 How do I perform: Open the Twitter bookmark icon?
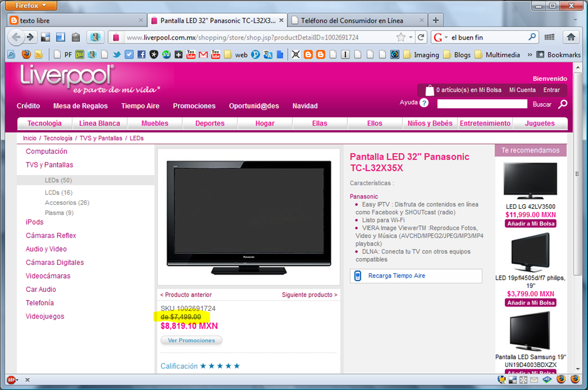[x=117, y=54]
